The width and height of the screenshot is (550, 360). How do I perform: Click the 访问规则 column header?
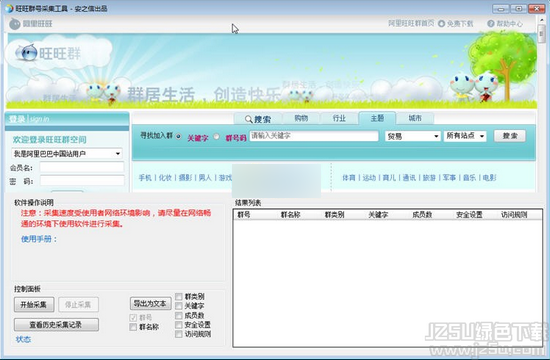pos(514,214)
